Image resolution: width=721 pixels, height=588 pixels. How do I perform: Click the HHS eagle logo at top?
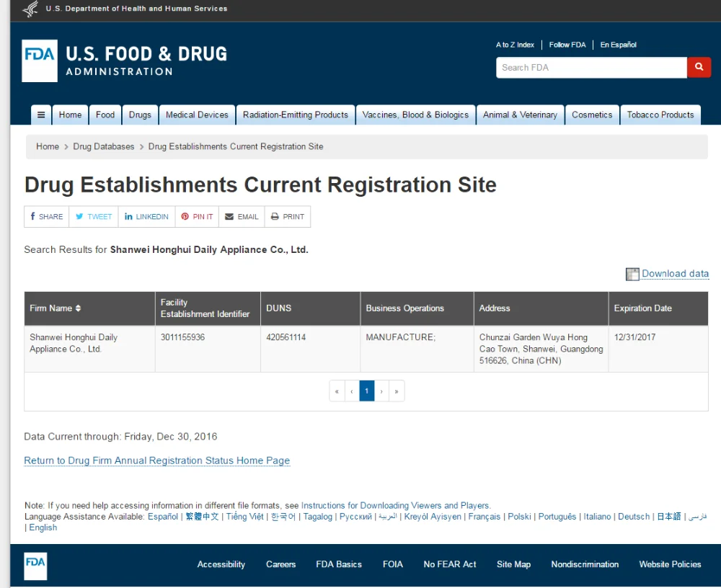click(30, 8)
